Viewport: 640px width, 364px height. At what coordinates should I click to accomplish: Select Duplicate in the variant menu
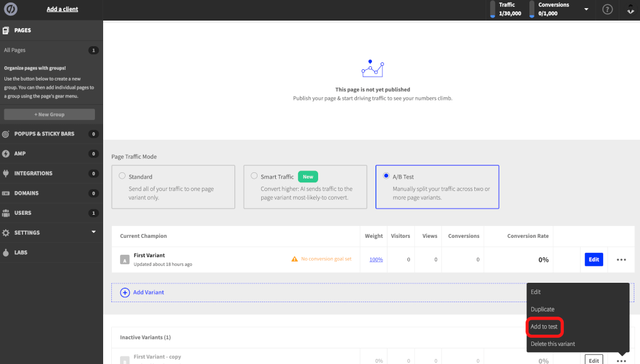(x=542, y=310)
